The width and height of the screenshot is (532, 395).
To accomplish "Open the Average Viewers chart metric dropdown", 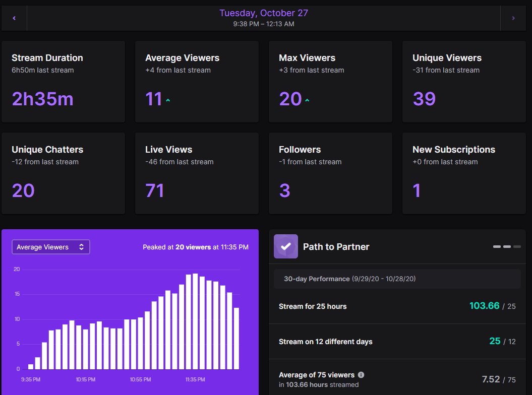I will tap(50, 247).
